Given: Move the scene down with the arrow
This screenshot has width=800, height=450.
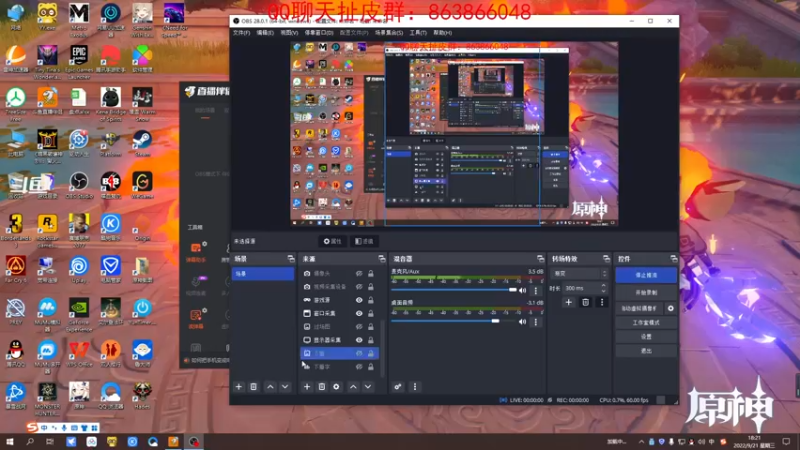Looking at the screenshot, I should [285, 387].
